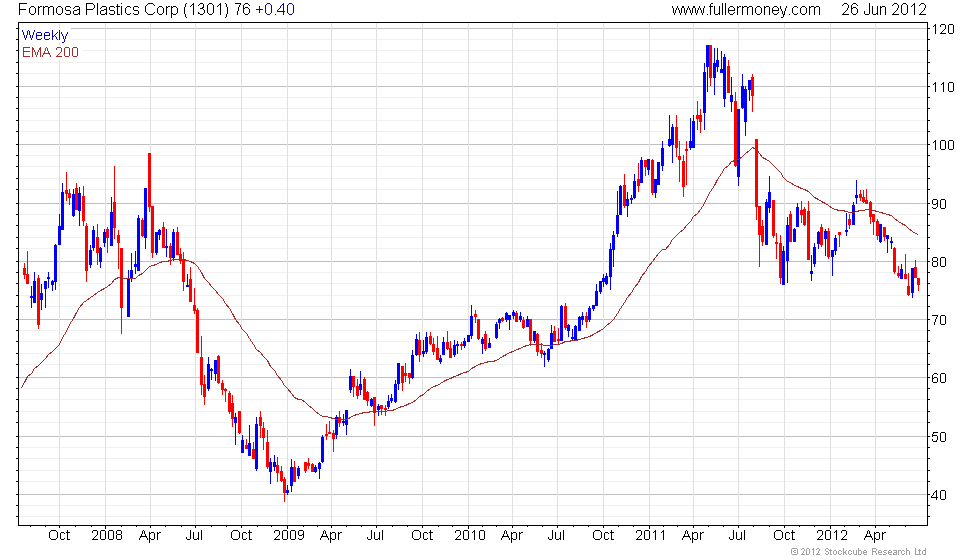
Task: Click the Oct label preceding 2011
Action: point(603,536)
